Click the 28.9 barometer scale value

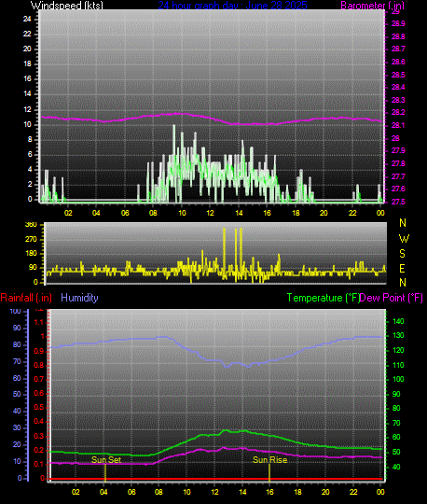398,23
